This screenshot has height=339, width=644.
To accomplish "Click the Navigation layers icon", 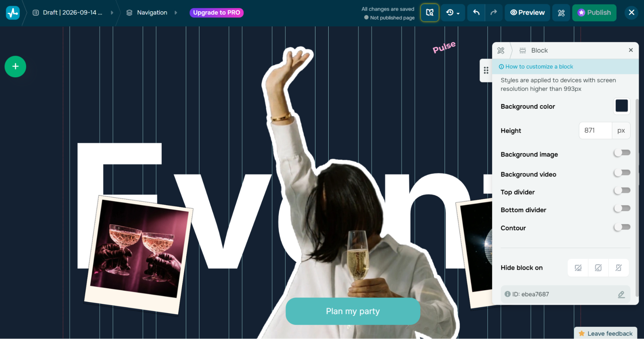I will coord(129,13).
